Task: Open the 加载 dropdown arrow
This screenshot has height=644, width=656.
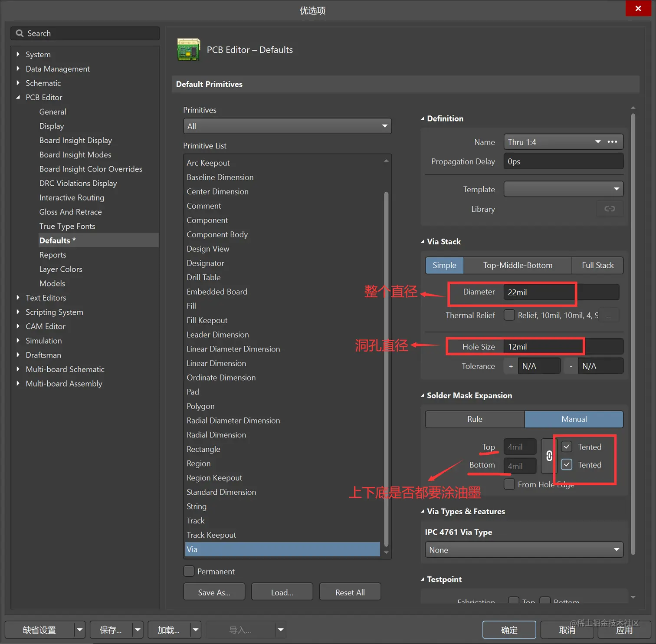Action: (x=196, y=630)
